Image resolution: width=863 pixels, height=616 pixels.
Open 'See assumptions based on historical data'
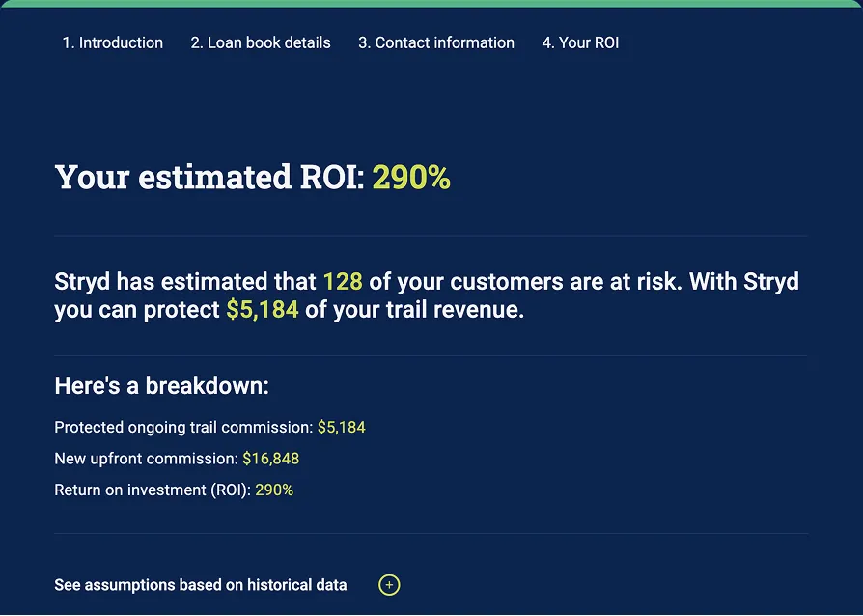click(201, 585)
